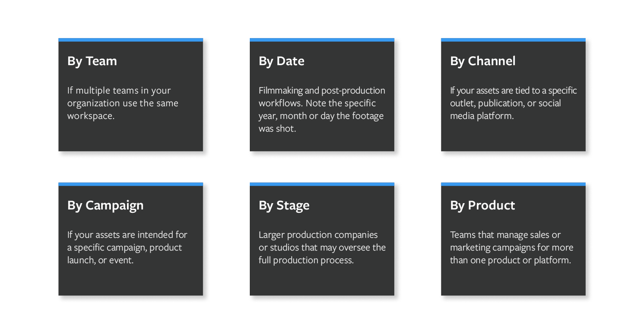Click empty dark area in By Product card
Screen dimensions: 644x336
[513, 281]
